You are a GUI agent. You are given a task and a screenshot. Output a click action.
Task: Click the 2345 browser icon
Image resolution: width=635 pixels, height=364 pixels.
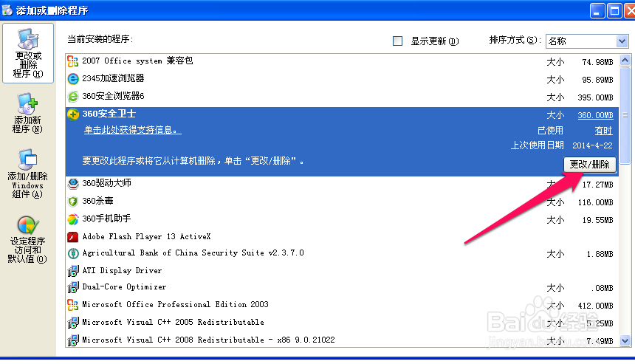coord(73,79)
